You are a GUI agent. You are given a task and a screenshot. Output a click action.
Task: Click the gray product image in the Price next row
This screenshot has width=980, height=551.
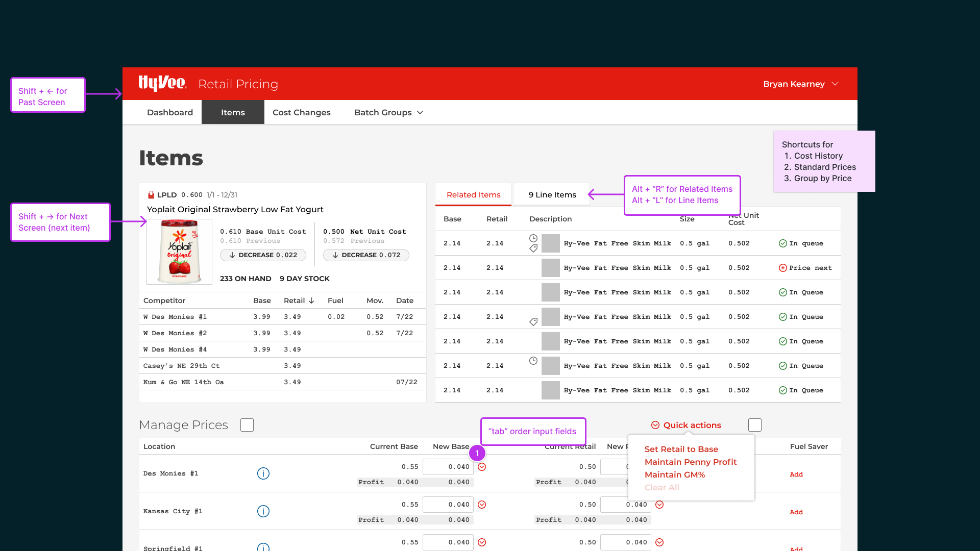pos(551,268)
